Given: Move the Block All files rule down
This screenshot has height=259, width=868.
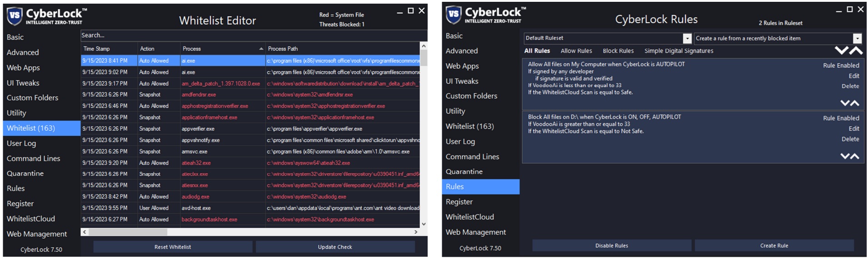Looking at the screenshot, I should [x=845, y=156].
